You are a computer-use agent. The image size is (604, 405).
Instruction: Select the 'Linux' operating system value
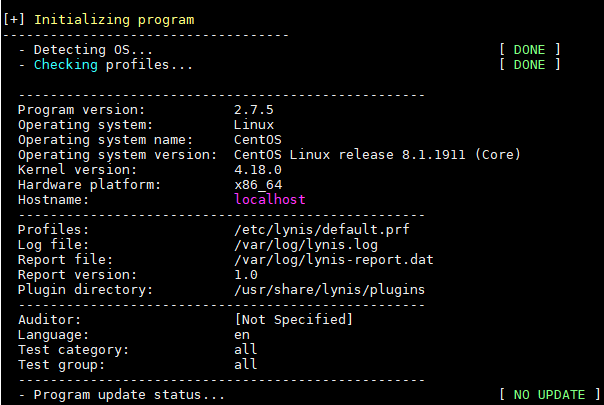(x=254, y=125)
